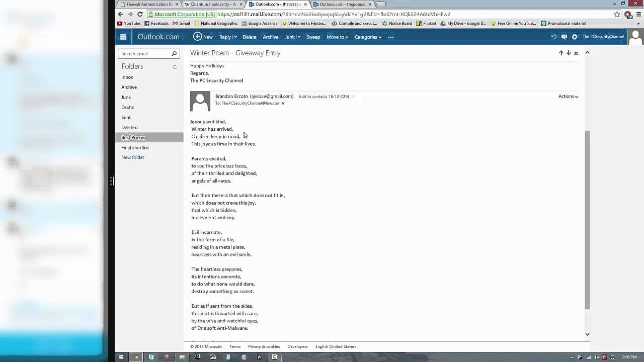Open the YouTube bookmark

coord(129,23)
